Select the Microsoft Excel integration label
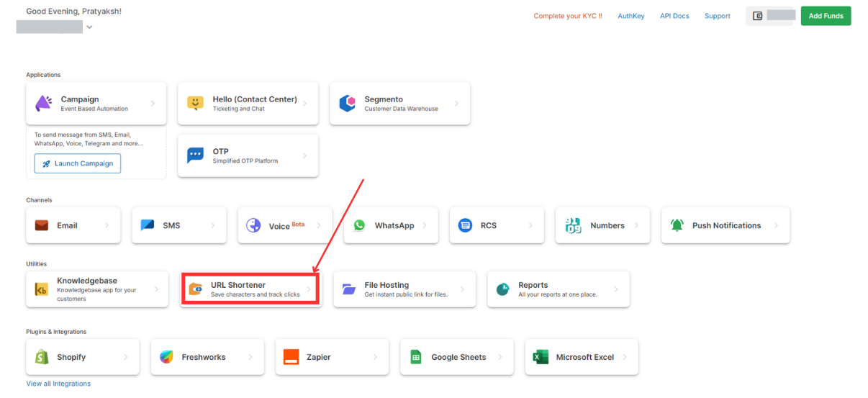The width and height of the screenshot is (868, 398). [585, 357]
